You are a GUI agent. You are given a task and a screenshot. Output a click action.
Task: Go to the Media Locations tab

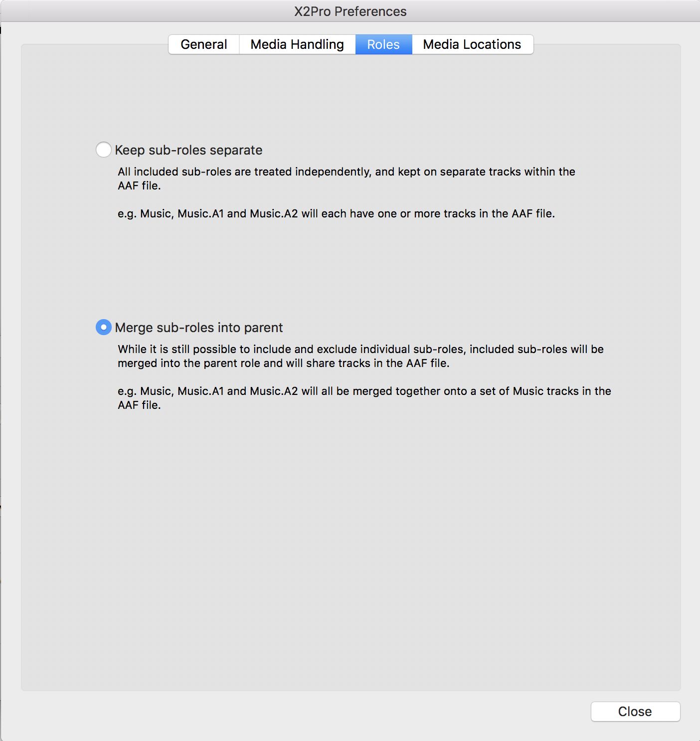click(x=472, y=44)
